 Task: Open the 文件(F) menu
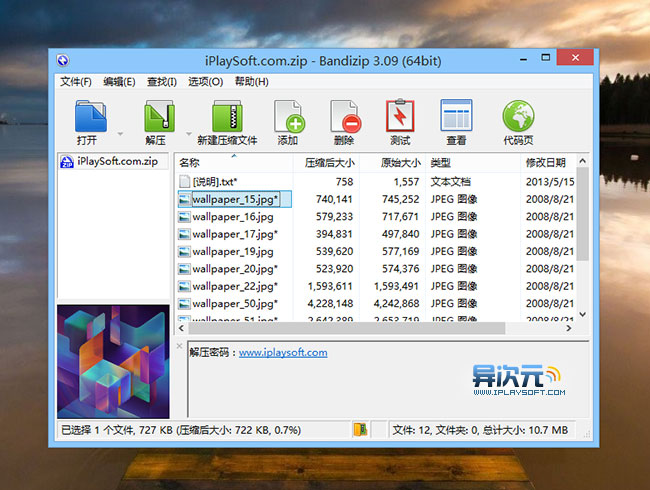(x=75, y=82)
